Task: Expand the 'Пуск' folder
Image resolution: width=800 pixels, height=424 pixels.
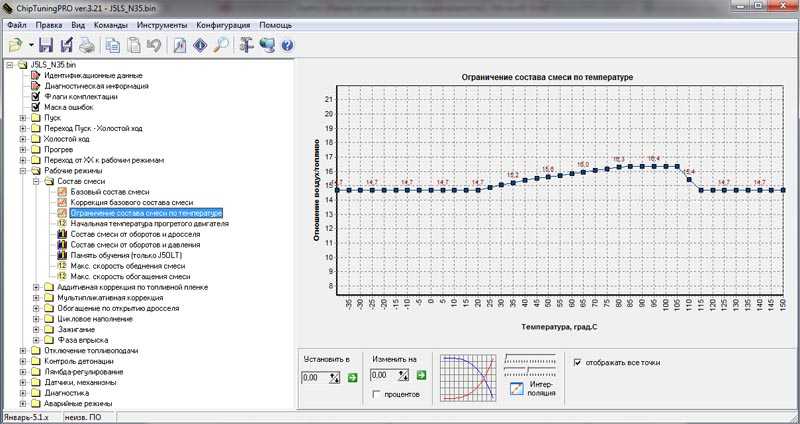Action: 23,118
